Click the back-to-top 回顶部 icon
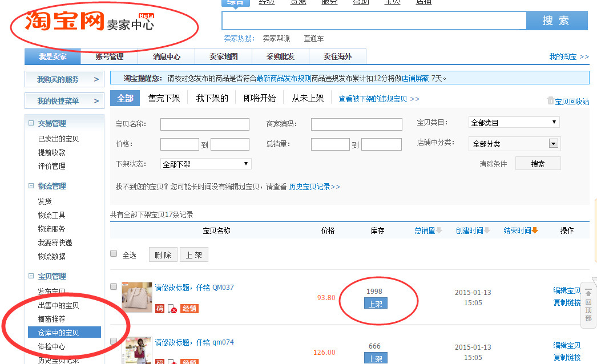Viewport: 597px width, 364px height. [x=588, y=305]
